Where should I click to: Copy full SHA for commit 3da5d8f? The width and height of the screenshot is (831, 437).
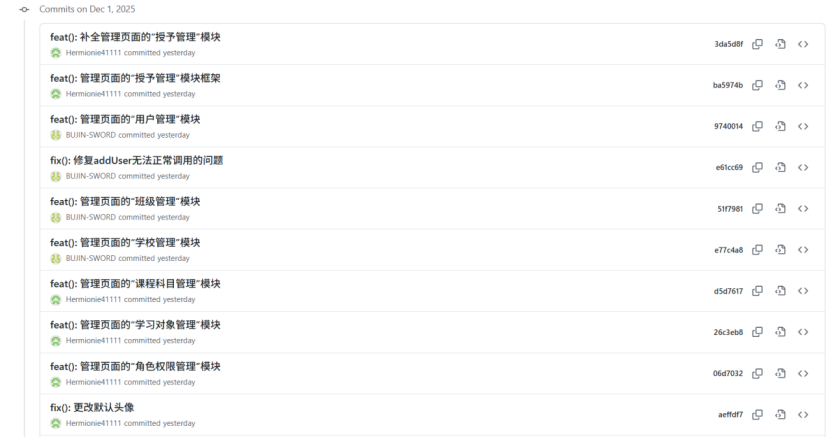(757, 44)
